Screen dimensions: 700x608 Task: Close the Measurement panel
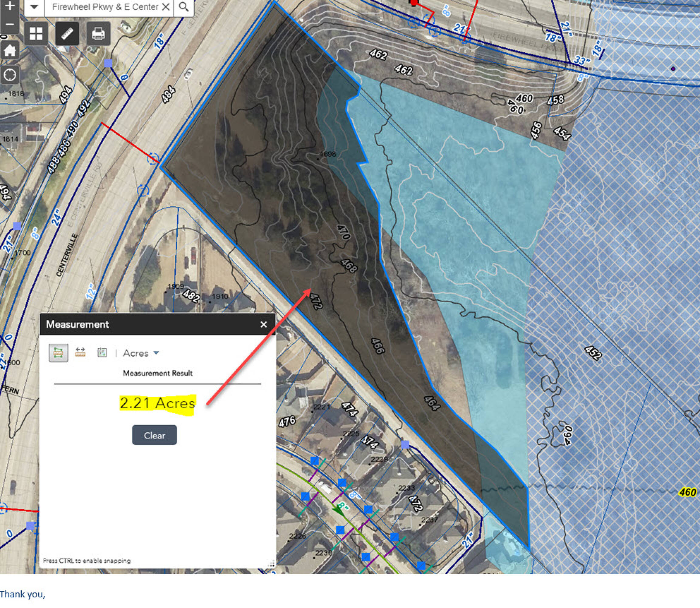(x=263, y=325)
